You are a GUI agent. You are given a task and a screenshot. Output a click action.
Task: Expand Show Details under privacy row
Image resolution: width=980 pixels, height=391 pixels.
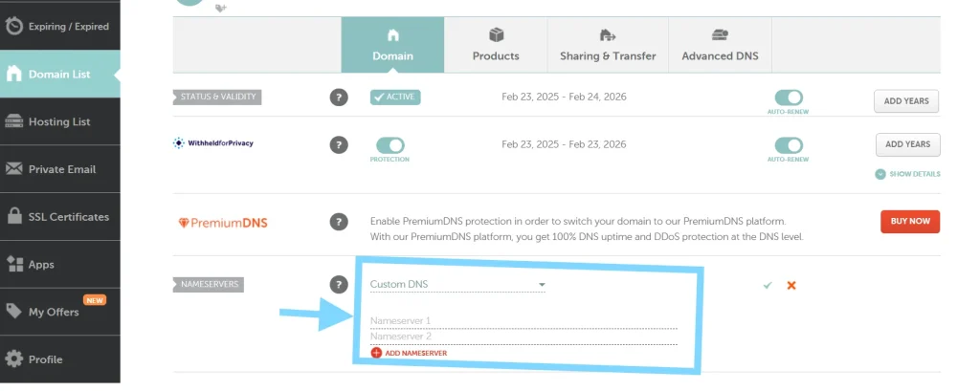(907, 174)
